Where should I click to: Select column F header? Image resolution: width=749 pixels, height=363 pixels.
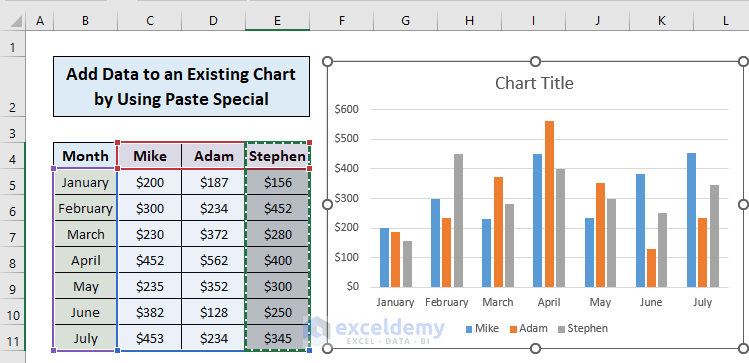342,21
